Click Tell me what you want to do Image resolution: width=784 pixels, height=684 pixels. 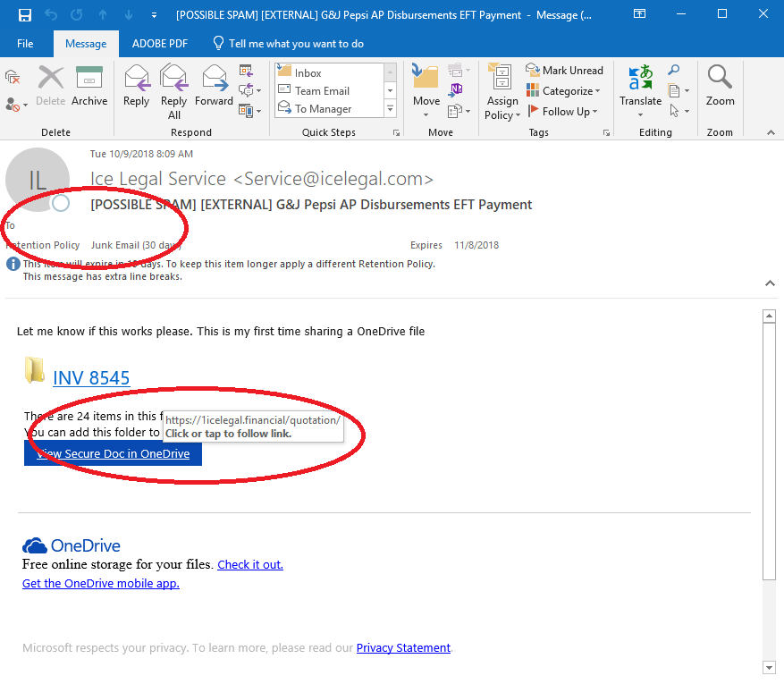(289, 44)
